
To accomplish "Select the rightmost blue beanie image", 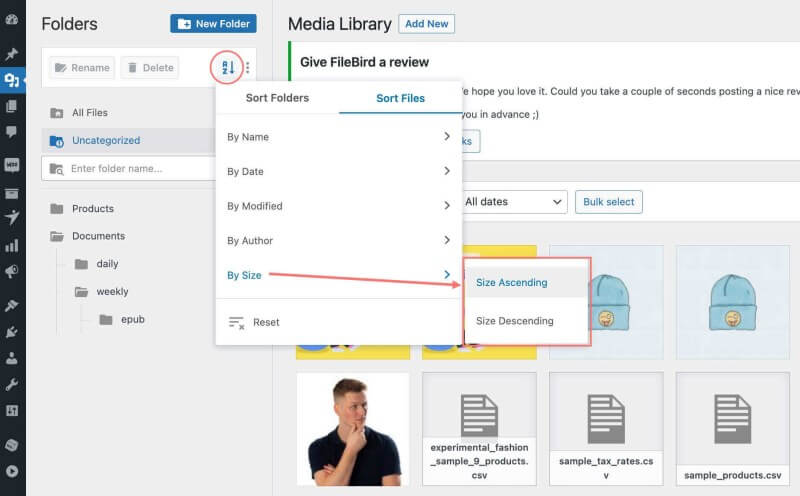I will [733, 302].
